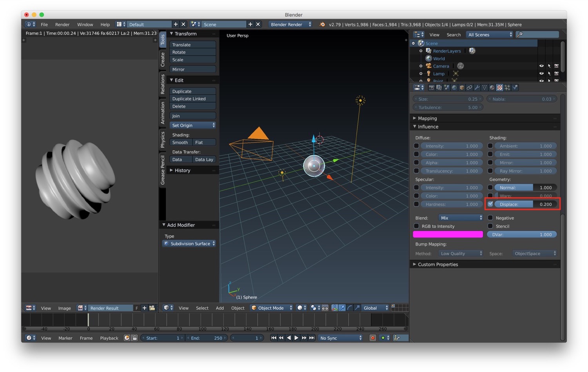Enable the Diffuse Color influence checkbox
Viewport: 588px width, 372px height.
tap(416, 154)
